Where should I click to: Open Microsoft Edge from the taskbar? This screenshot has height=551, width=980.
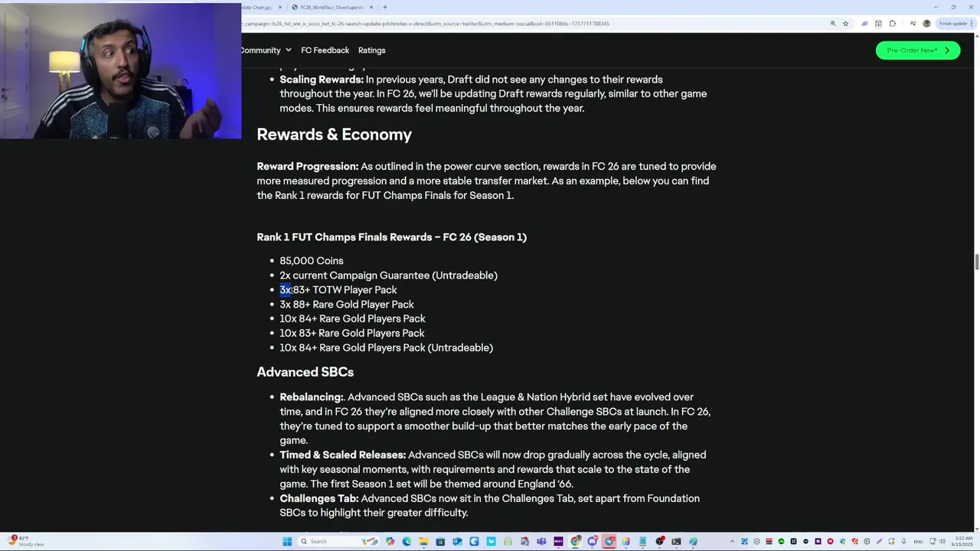[407, 541]
